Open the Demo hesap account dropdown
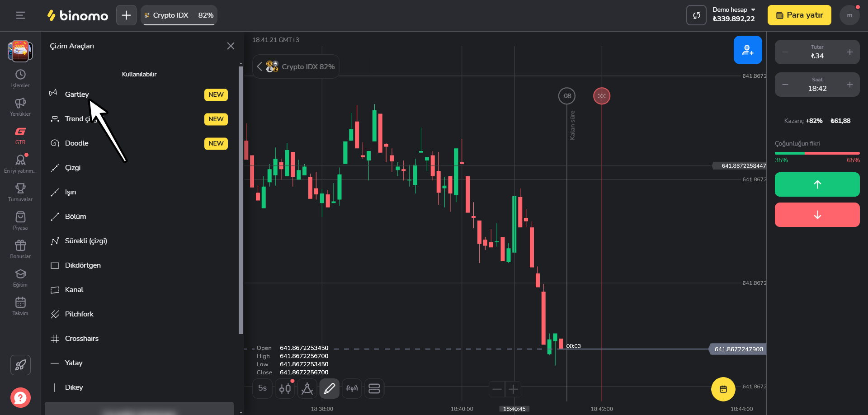 click(x=734, y=14)
